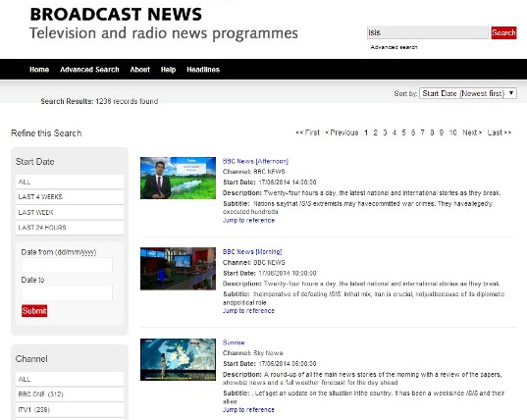Jump to the First results page

click(x=307, y=132)
